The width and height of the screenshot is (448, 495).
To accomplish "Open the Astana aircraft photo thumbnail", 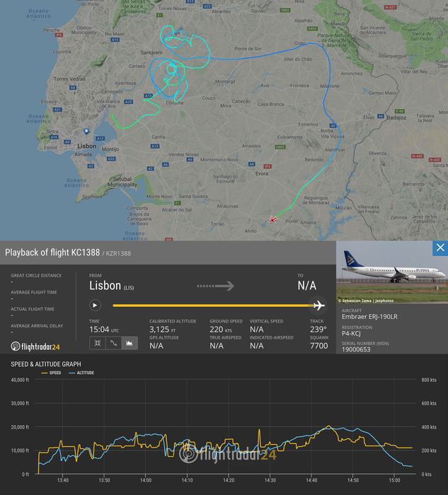I will (391, 271).
